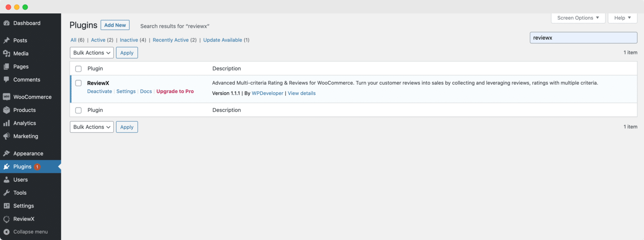
Task: Check the ReviewX plugin checkbox
Action: click(78, 83)
